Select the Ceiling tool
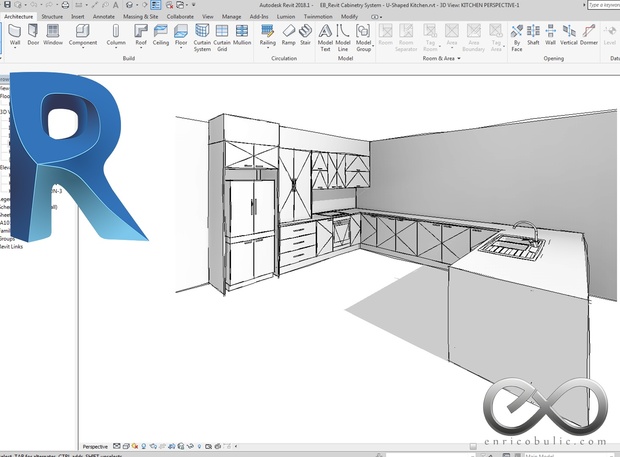Screen dimensions: 620x457 click(x=161, y=35)
